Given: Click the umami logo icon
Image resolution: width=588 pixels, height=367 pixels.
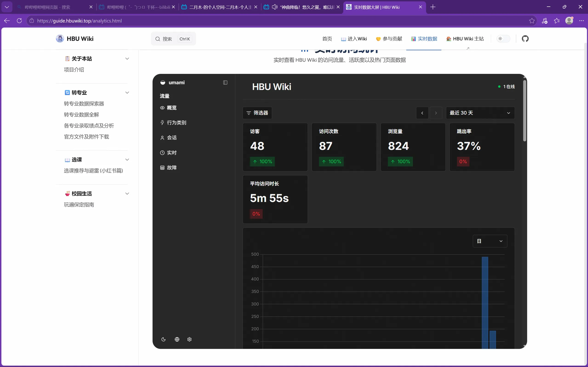Looking at the screenshot, I should (x=163, y=83).
